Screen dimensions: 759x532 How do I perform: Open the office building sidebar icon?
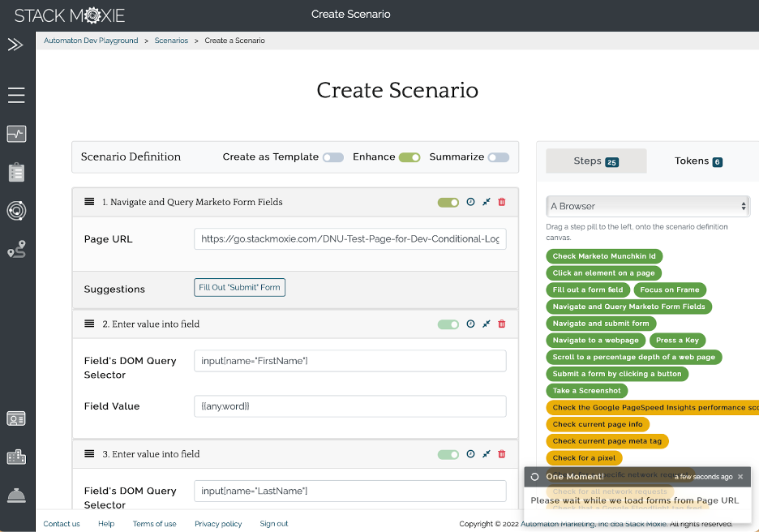click(x=16, y=457)
